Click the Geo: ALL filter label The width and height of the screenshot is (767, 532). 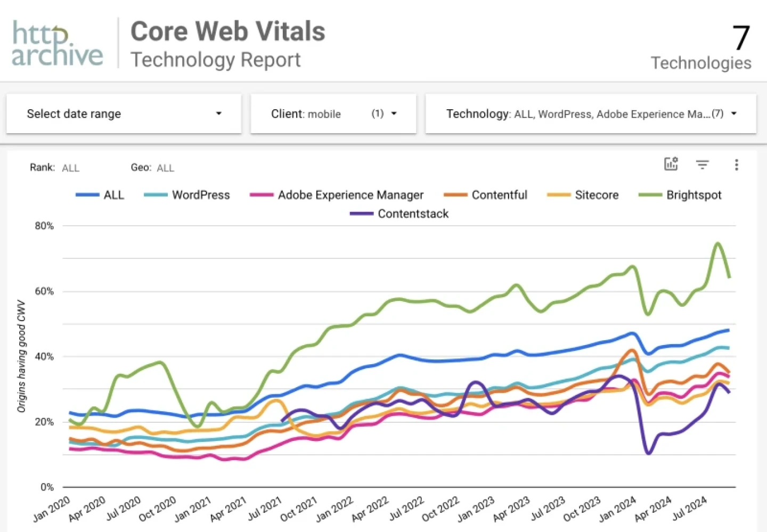coord(152,168)
